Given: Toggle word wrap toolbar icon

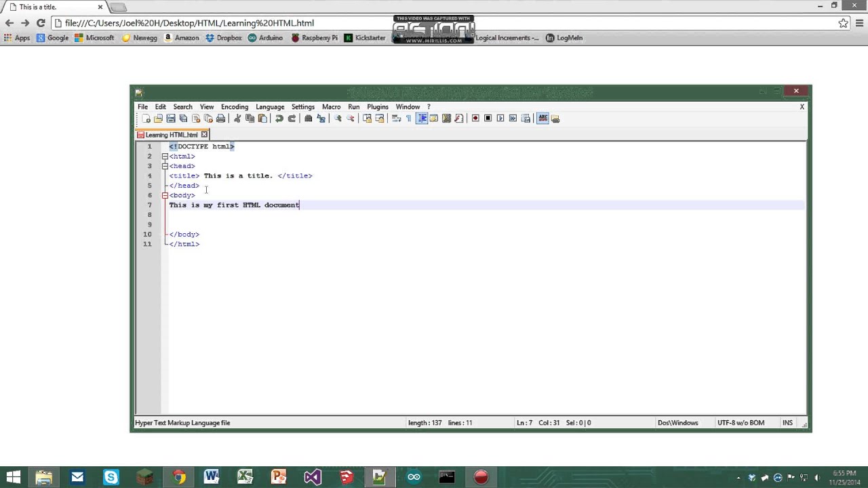Looking at the screenshot, I should tap(396, 119).
